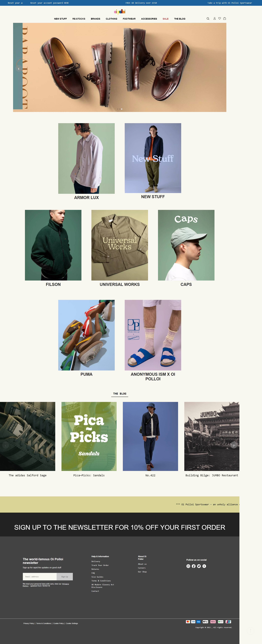Image resolution: width=262 pixels, height=644 pixels.
Task: Open Cookie Settings in footer
Action: coord(72,623)
